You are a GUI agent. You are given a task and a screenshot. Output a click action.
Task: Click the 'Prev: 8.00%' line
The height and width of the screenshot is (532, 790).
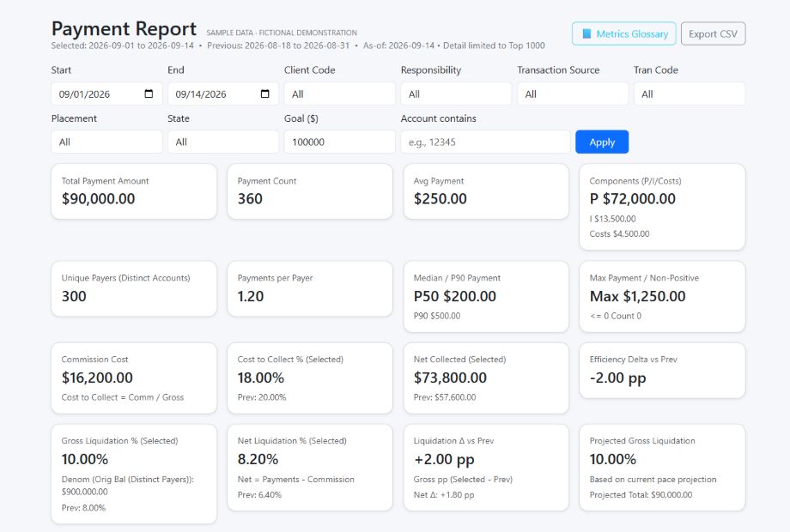pyautogui.click(x=83, y=508)
